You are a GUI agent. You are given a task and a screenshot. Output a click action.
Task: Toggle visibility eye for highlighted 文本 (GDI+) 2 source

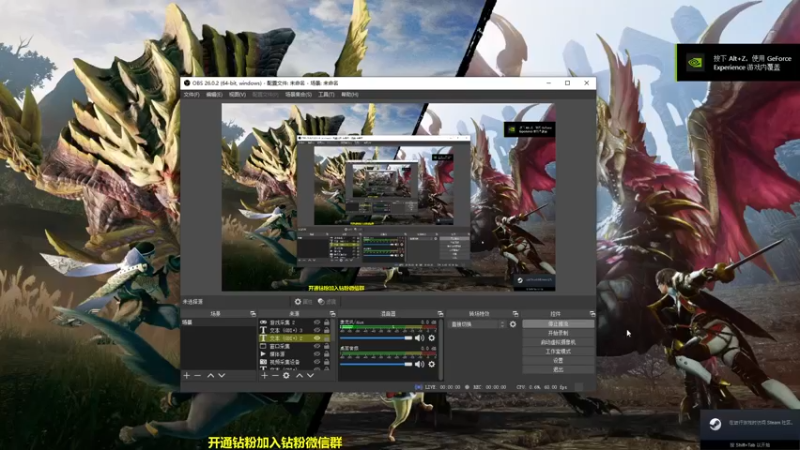(317, 338)
